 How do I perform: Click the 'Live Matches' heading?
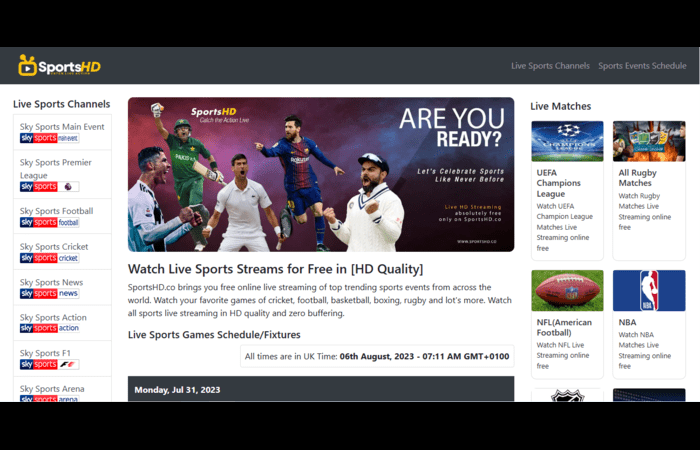(561, 106)
